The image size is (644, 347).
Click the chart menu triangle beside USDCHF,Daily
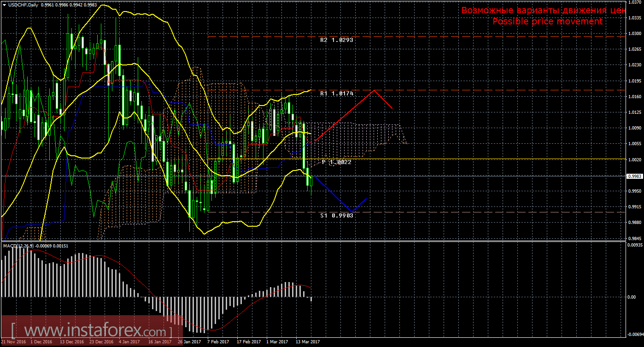click(x=4, y=5)
